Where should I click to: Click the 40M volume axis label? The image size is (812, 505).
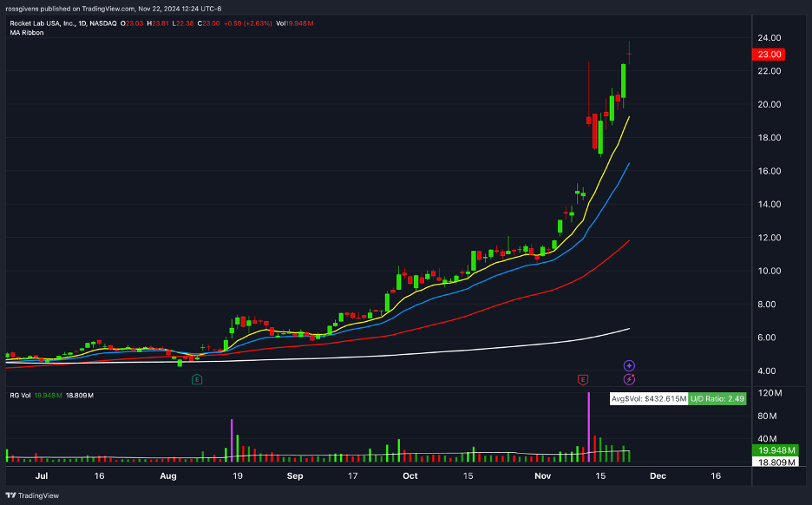767,439
